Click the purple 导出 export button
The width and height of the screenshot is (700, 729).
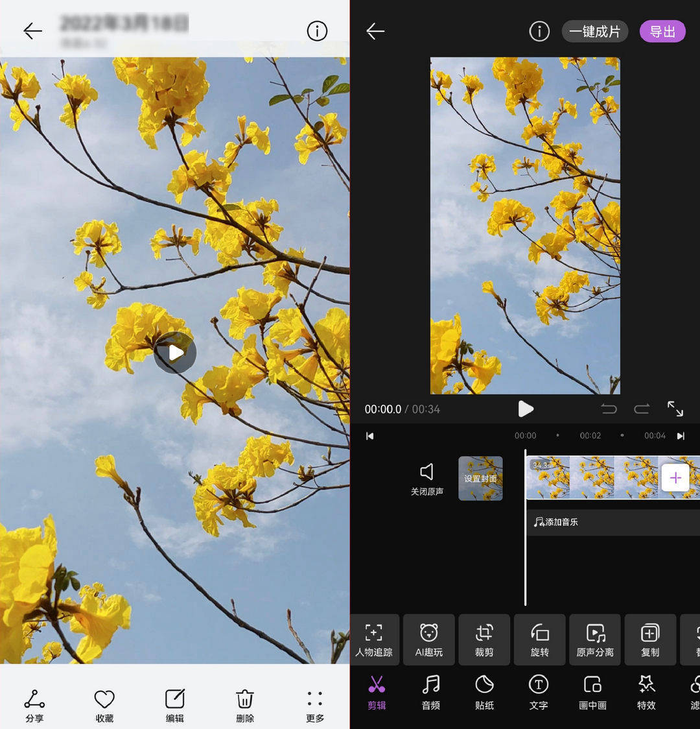[x=662, y=32]
